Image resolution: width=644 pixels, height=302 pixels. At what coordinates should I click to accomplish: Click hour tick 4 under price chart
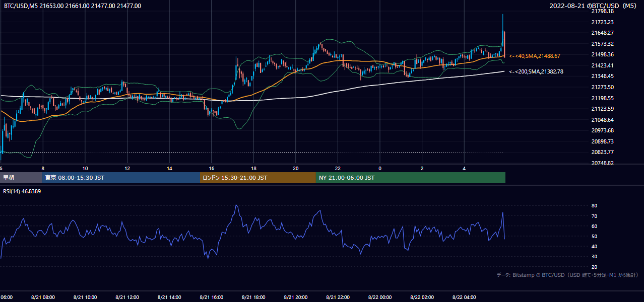click(464, 168)
